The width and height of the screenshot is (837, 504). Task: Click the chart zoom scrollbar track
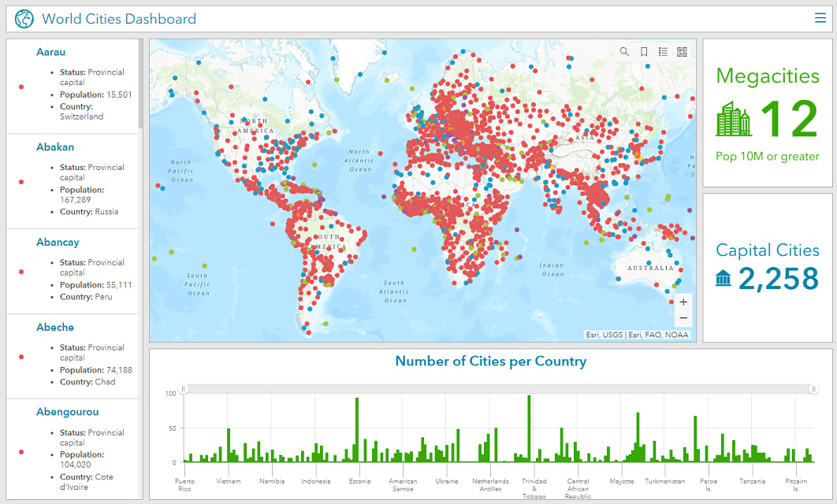click(x=498, y=389)
